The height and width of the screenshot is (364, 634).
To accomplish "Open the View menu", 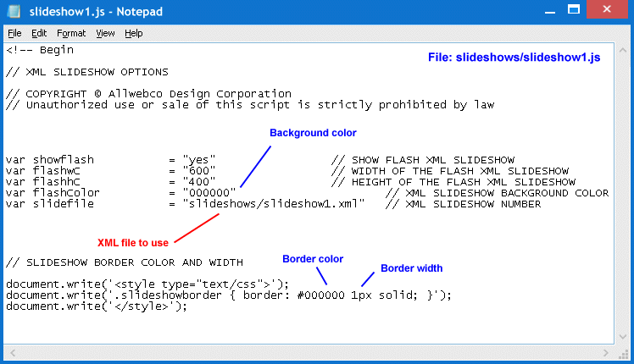I will pyautogui.click(x=105, y=33).
